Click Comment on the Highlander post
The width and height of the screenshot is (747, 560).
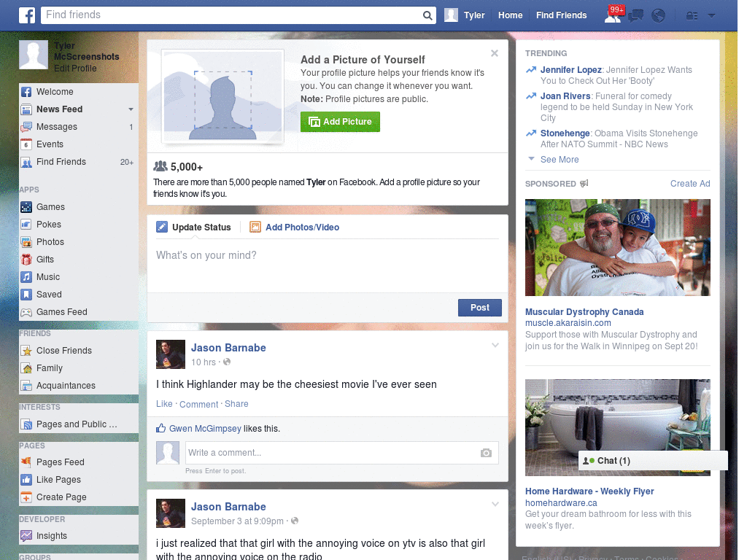pos(198,404)
